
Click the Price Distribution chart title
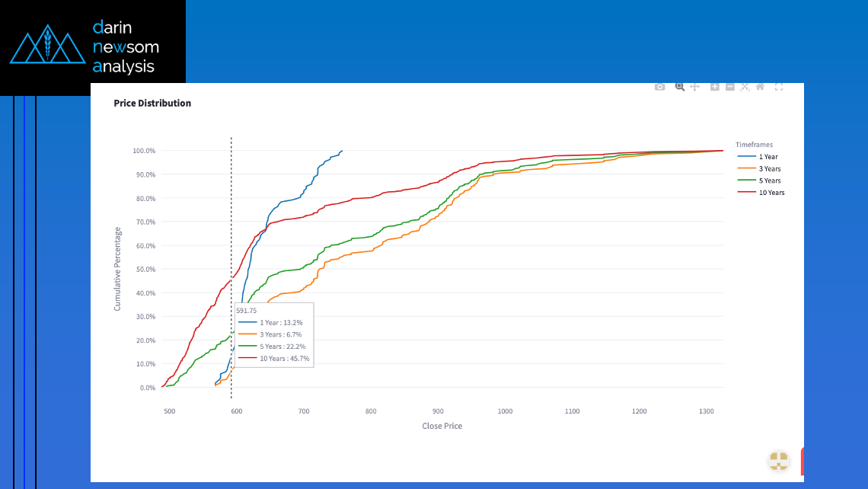point(152,103)
